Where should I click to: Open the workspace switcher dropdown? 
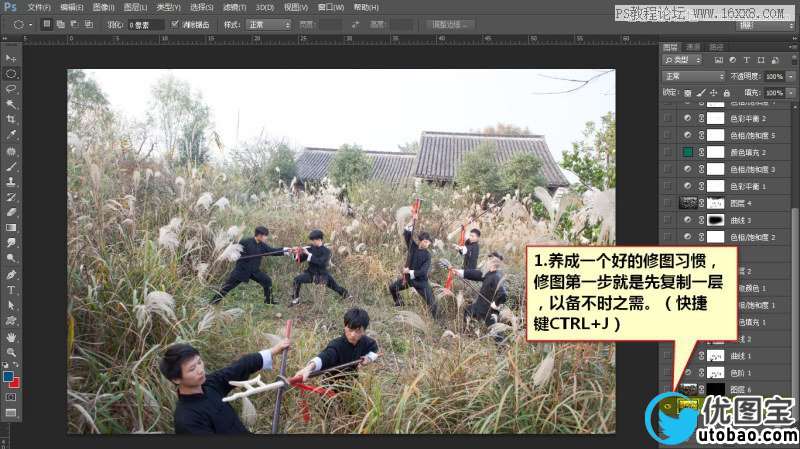pyautogui.click(x=765, y=26)
